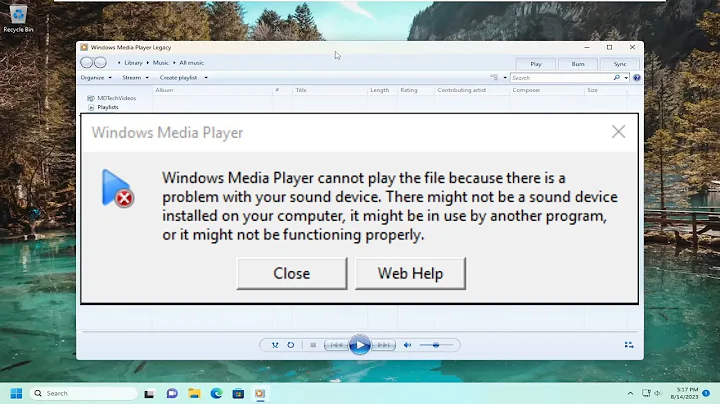
Task: Click Music in the breadcrumb
Action: (x=160, y=62)
